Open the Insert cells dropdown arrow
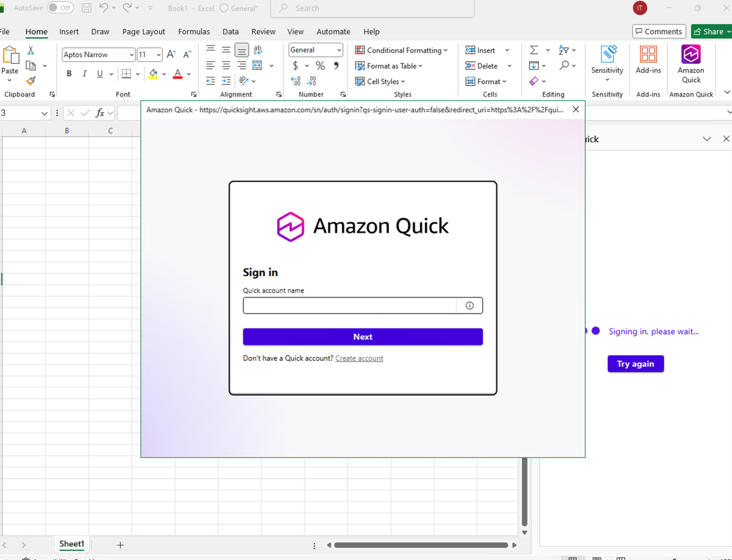The image size is (732, 560). tap(507, 50)
